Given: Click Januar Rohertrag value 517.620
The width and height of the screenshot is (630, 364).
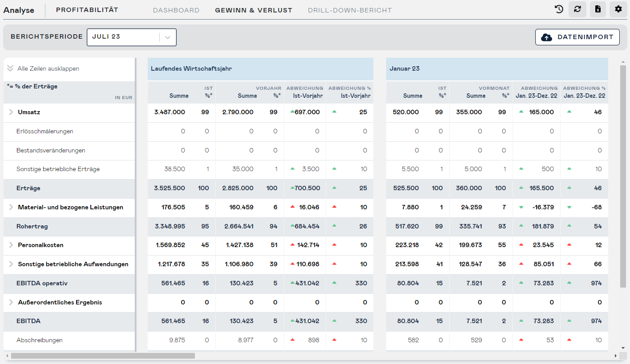Looking at the screenshot, I should point(406,226).
